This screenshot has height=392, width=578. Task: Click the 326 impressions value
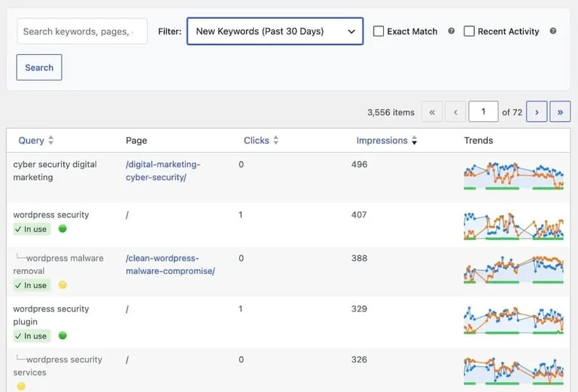point(359,360)
